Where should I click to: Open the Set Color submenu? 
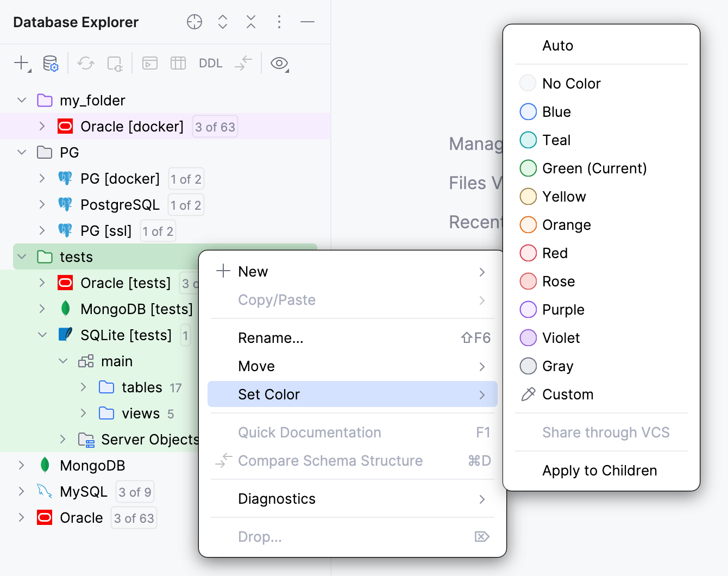click(x=352, y=395)
